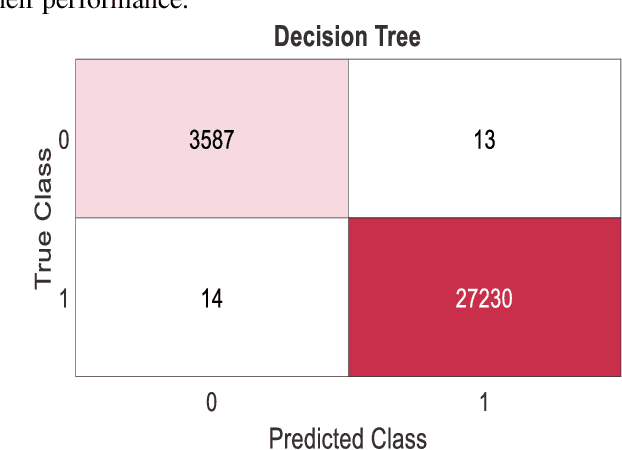Image resolution: width=622 pixels, height=450 pixels.
Task: Click the divider line between 14 and 27230
Action: (x=348, y=297)
